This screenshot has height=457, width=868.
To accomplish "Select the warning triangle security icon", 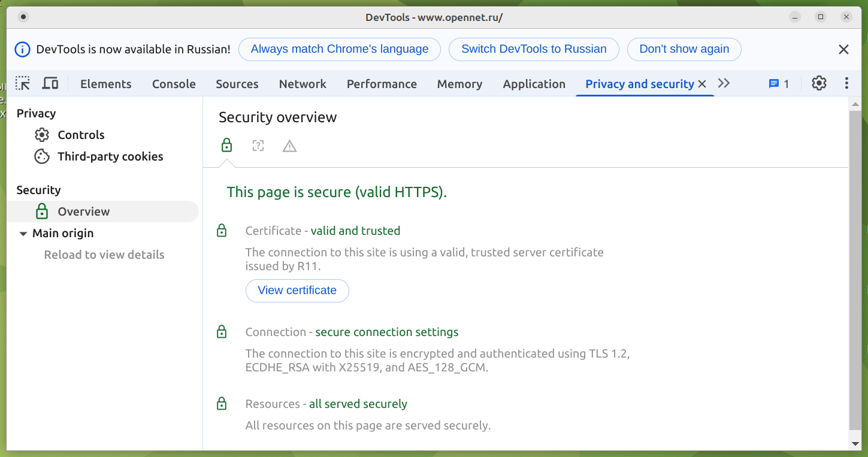I will (289, 146).
